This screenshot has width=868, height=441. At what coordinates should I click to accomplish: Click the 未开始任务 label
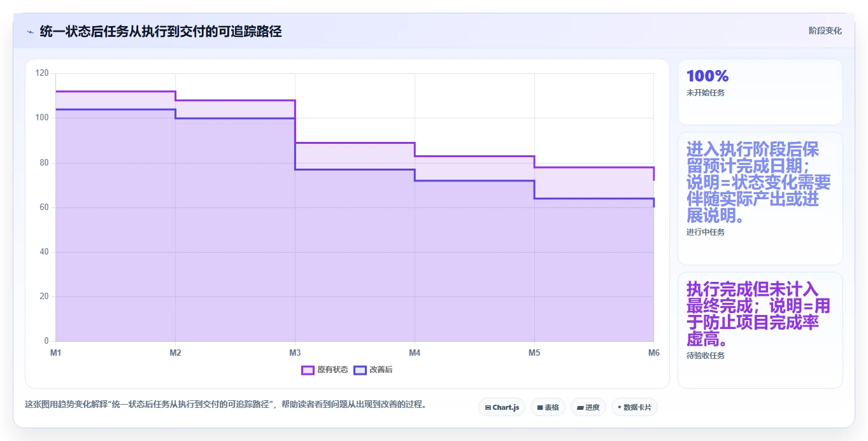pos(706,93)
